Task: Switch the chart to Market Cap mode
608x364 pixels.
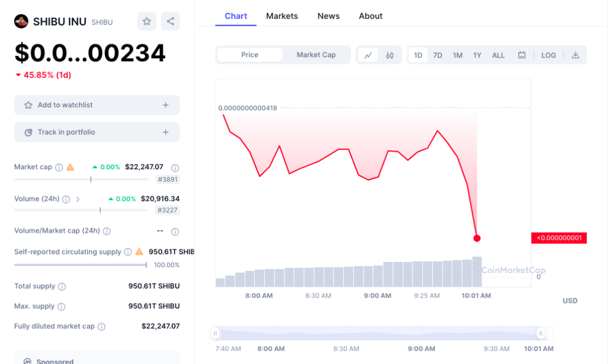Action: [x=316, y=55]
